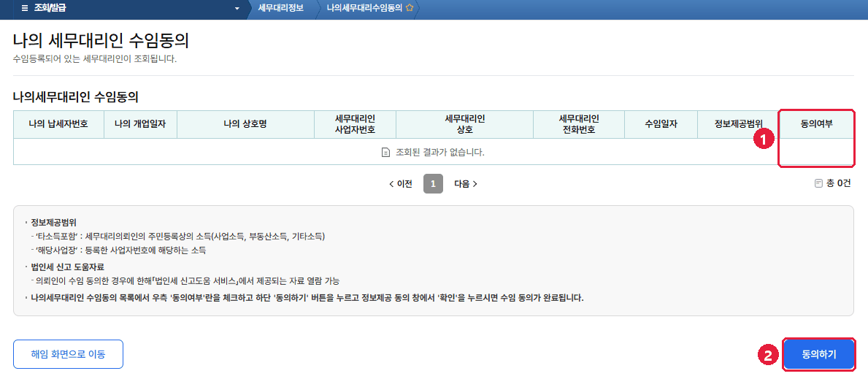The width and height of the screenshot is (868, 379).
Task: Click the 수임일자 column header
Action: [x=661, y=125]
